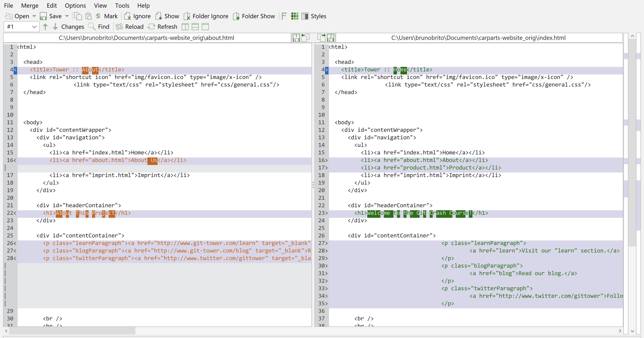Click the horizontal split view icon
This screenshot has width=644, height=338.
(195, 27)
